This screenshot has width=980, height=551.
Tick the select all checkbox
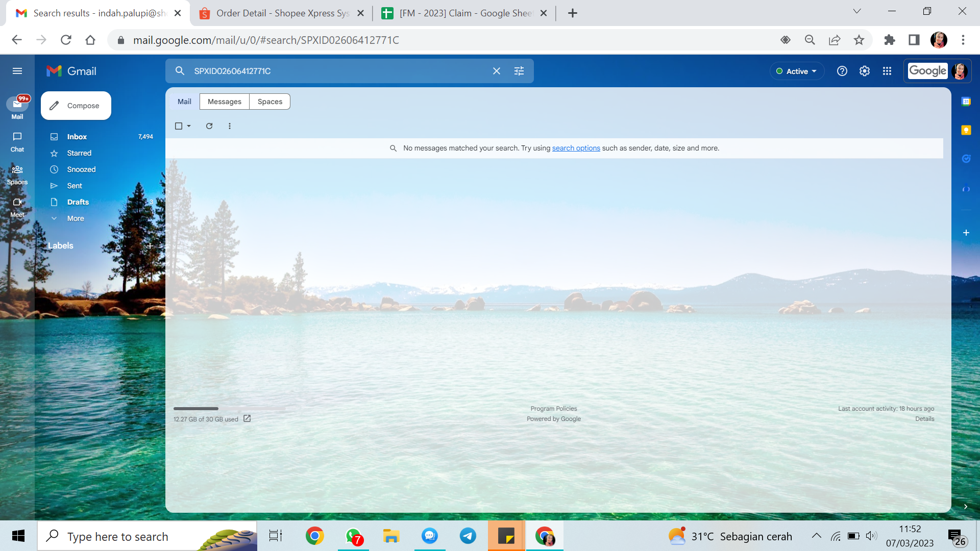click(x=179, y=126)
